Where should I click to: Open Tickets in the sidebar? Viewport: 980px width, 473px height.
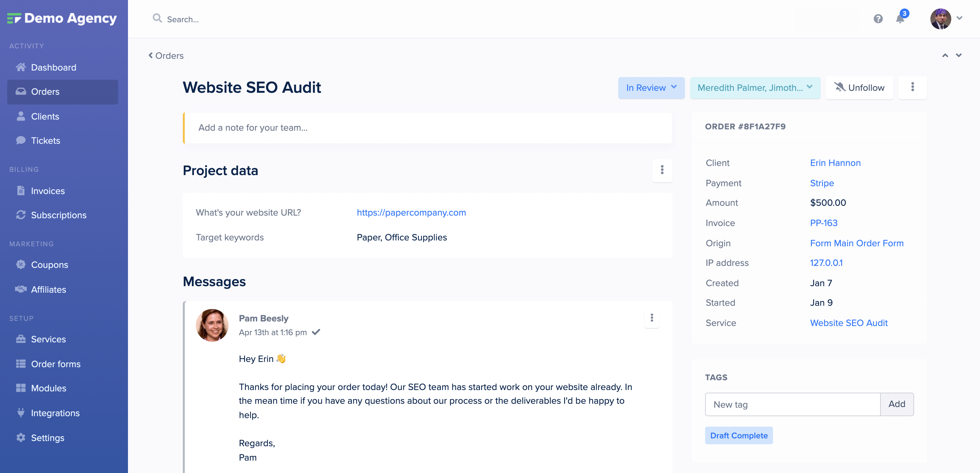click(x=46, y=140)
